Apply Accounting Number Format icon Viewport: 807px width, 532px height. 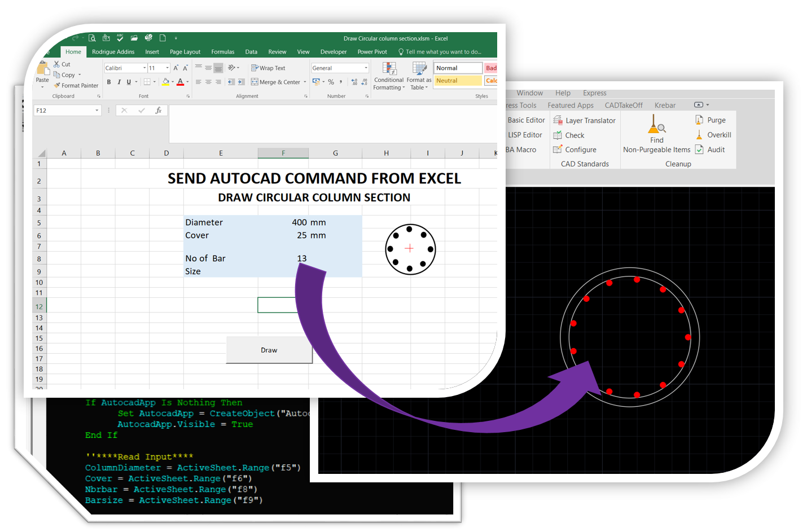point(316,82)
